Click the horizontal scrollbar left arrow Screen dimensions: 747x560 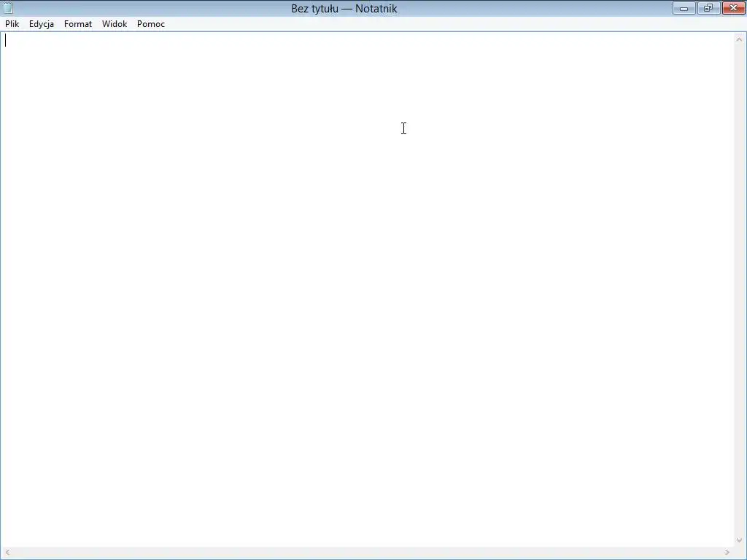point(7,553)
